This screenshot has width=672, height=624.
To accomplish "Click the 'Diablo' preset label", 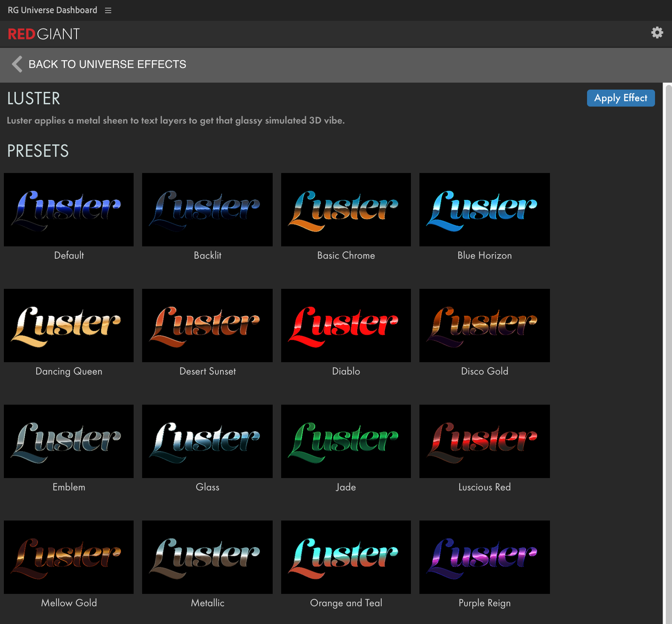I will click(346, 371).
